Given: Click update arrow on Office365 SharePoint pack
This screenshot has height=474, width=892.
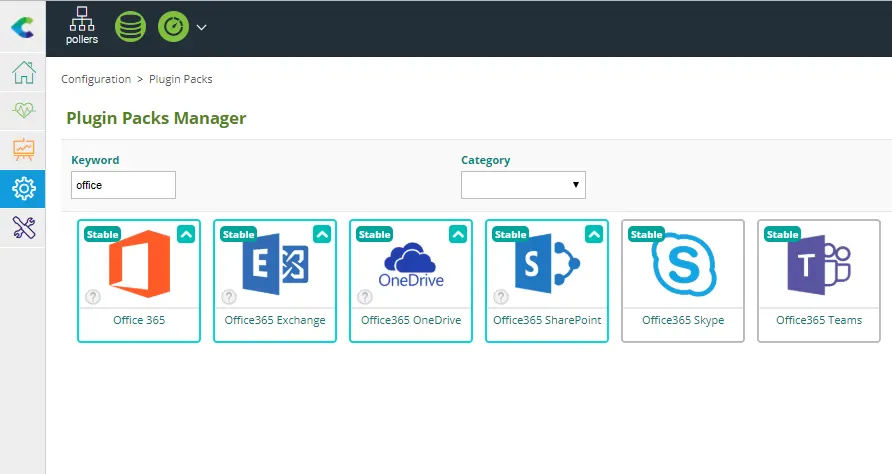Looking at the screenshot, I should 594,234.
